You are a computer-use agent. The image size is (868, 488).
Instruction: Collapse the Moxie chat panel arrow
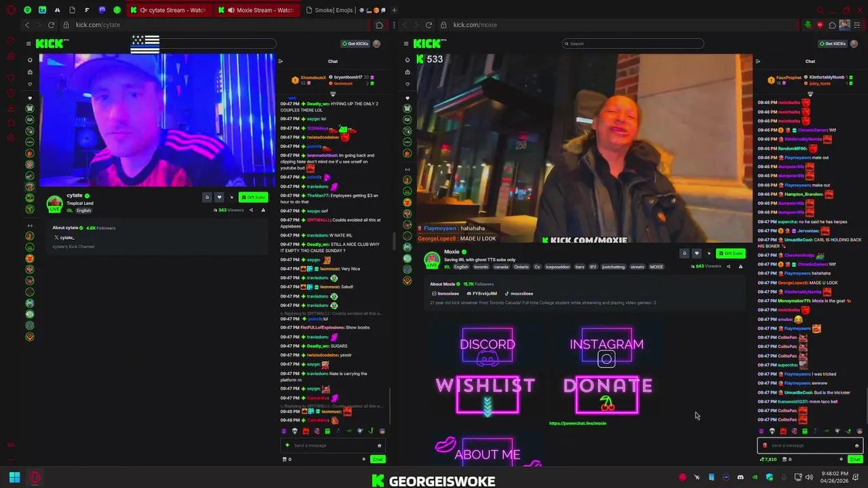(757, 61)
